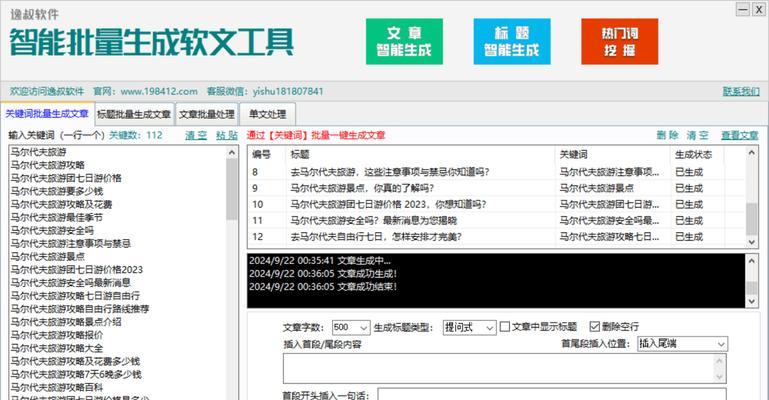Click 清空 above the keyword list

[196, 135]
